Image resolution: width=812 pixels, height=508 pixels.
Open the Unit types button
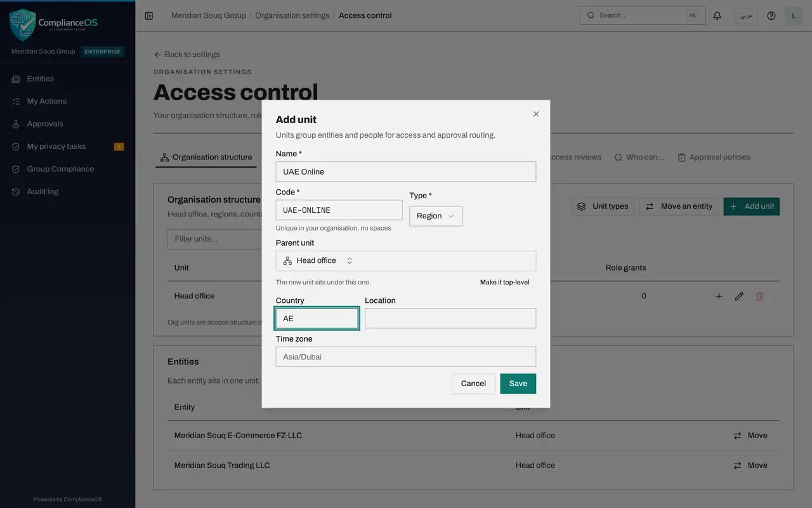(603, 206)
